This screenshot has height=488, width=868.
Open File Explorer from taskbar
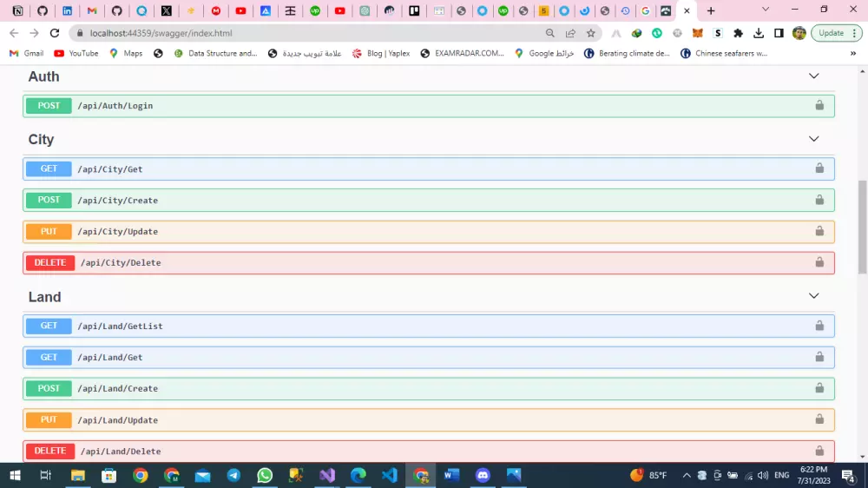(x=77, y=475)
